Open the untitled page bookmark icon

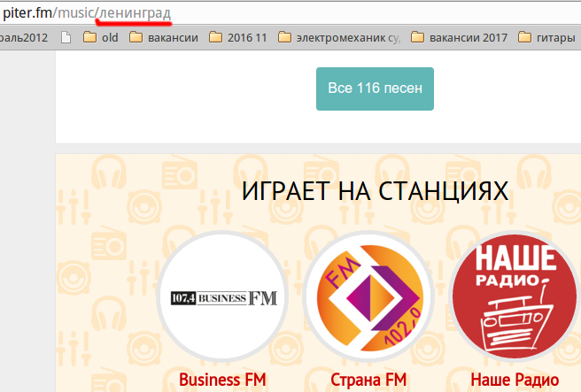click(66, 37)
